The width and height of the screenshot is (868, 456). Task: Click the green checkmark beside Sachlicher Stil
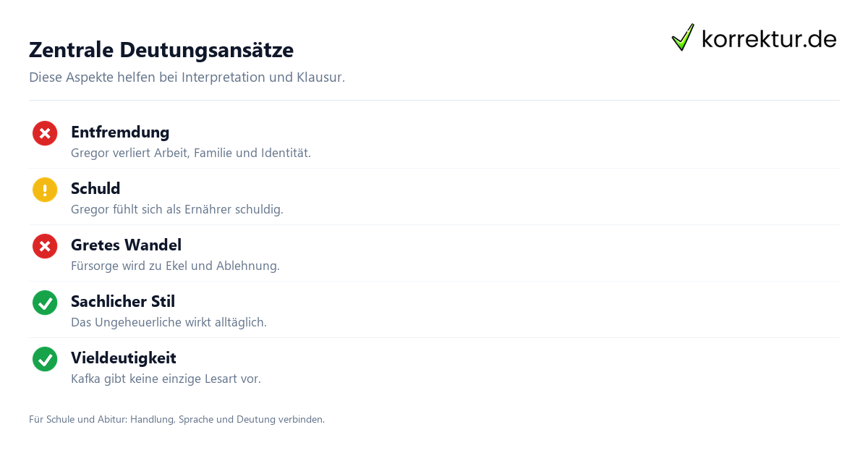[45, 303]
